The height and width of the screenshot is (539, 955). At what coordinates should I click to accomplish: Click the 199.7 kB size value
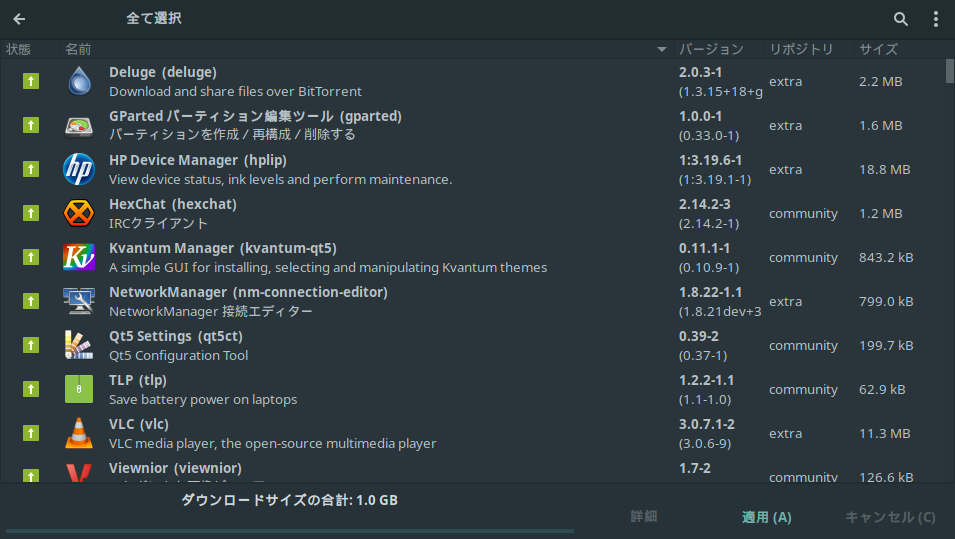[886, 345]
